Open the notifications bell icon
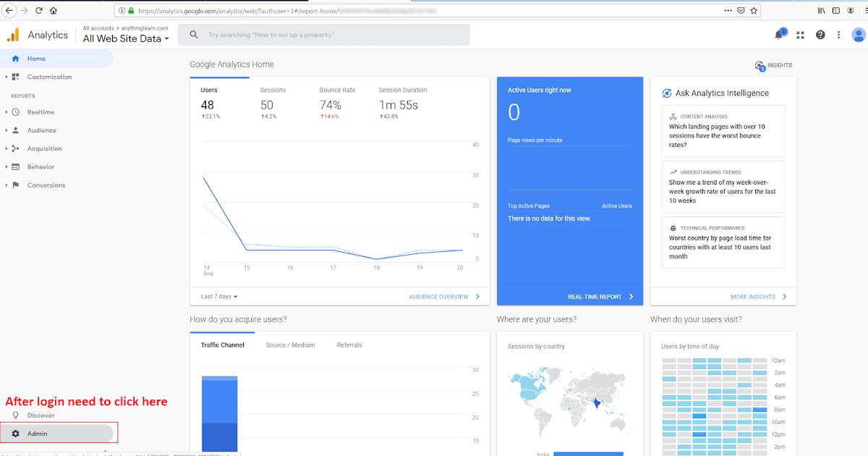 (780, 34)
